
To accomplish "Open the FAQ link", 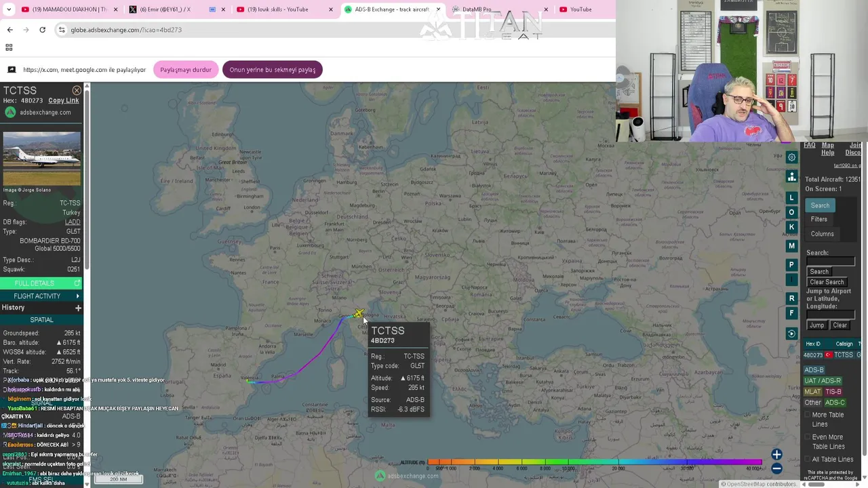I will click(x=809, y=145).
